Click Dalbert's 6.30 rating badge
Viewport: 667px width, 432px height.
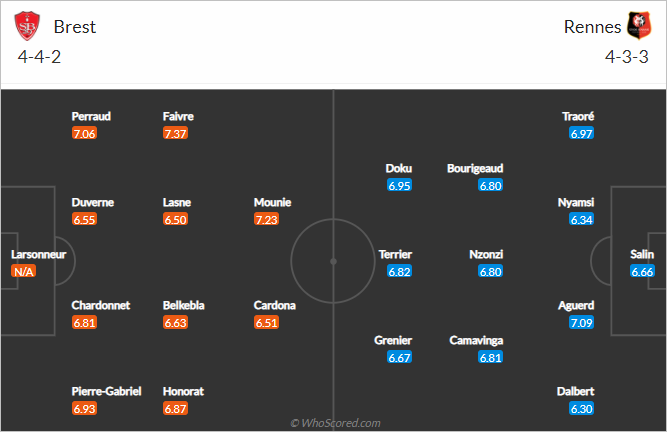click(x=581, y=409)
